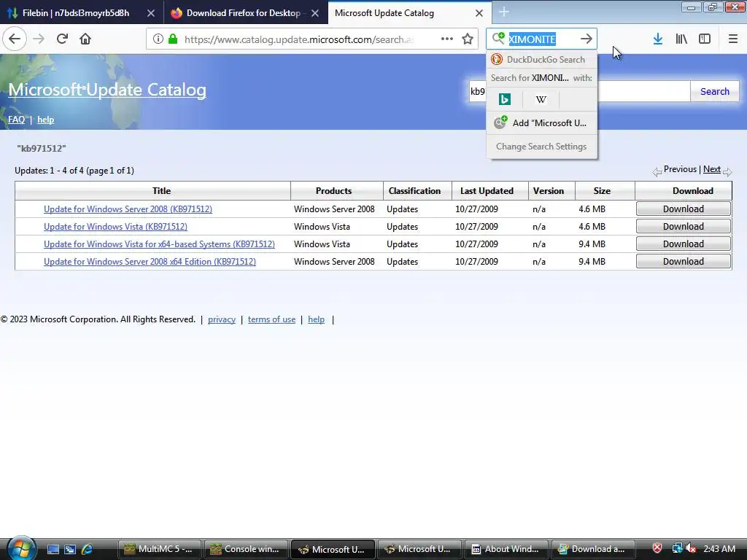The width and height of the screenshot is (747, 560).
Task: Search with the Bing engine icon
Action: click(x=505, y=99)
